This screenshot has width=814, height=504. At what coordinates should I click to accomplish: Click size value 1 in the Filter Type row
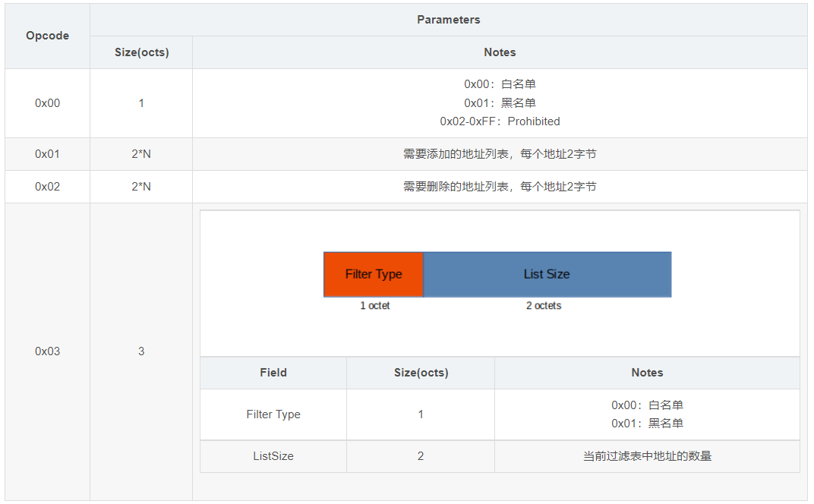[x=421, y=414]
